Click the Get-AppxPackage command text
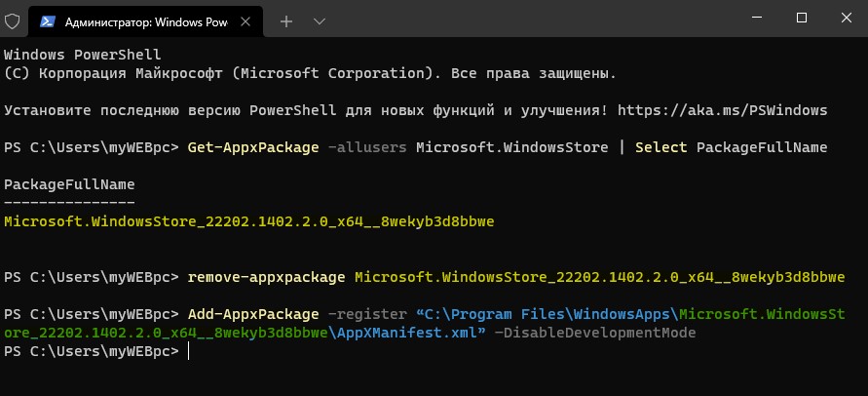The width and height of the screenshot is (868, 396). (253, 147)
